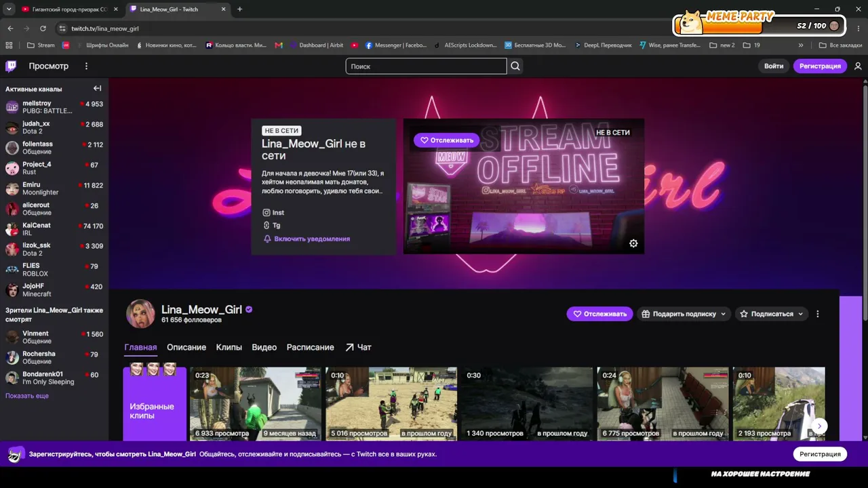Click Регистрация in top navigation

point(820,66)
